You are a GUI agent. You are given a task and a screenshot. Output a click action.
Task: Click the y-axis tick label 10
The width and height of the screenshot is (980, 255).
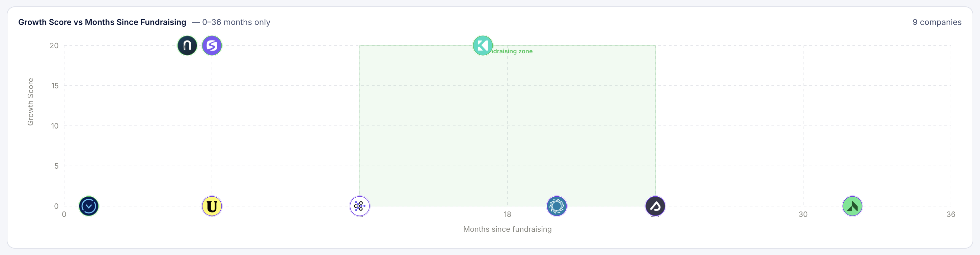point(55,126)
